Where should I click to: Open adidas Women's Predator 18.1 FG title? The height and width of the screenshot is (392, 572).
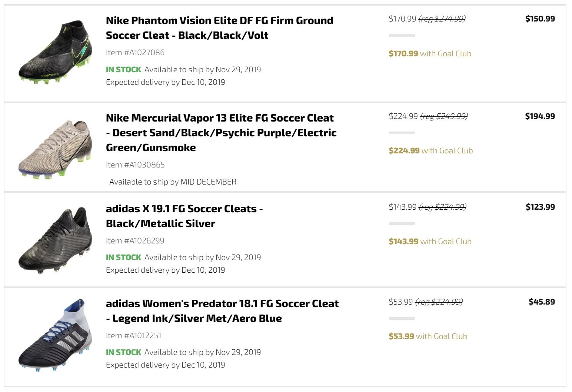pos(222,311)
